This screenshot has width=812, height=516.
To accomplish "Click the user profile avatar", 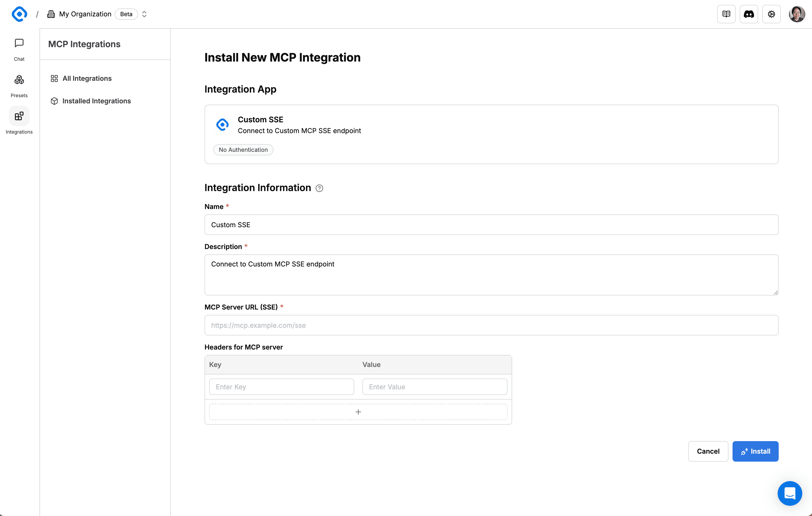I will (796, 14).
